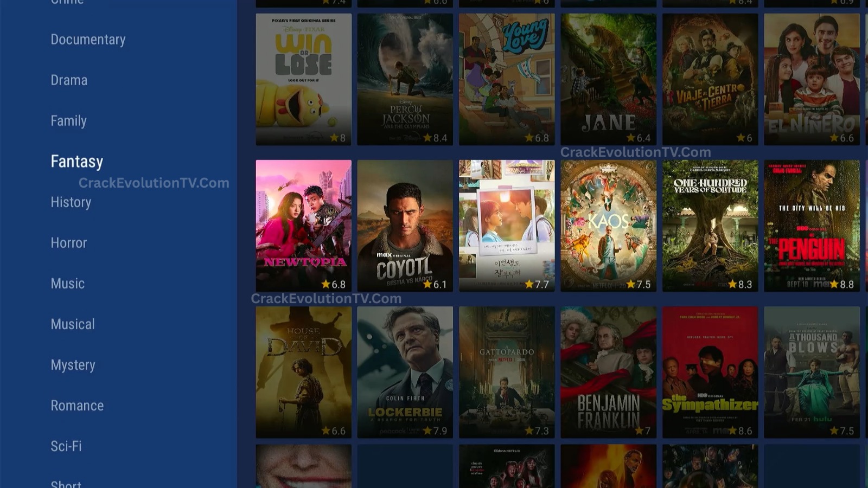Select the Drama genre

click(x=69, y=80)
